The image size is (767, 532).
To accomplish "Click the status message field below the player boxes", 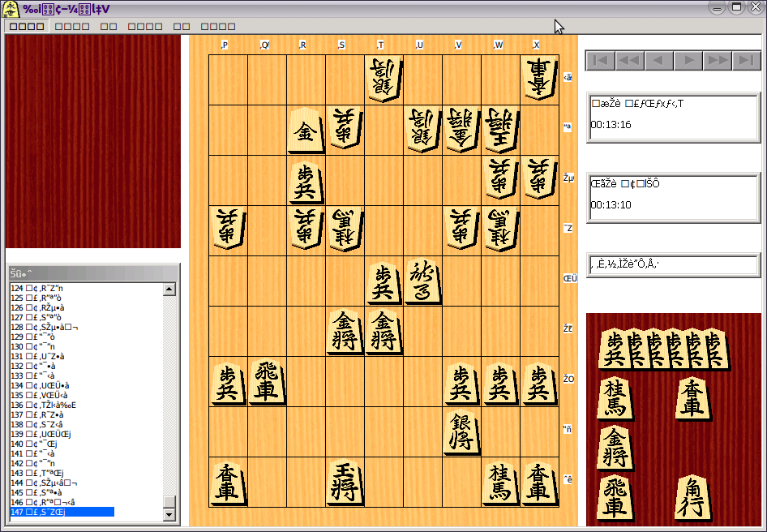I will (x=673, y=264).
